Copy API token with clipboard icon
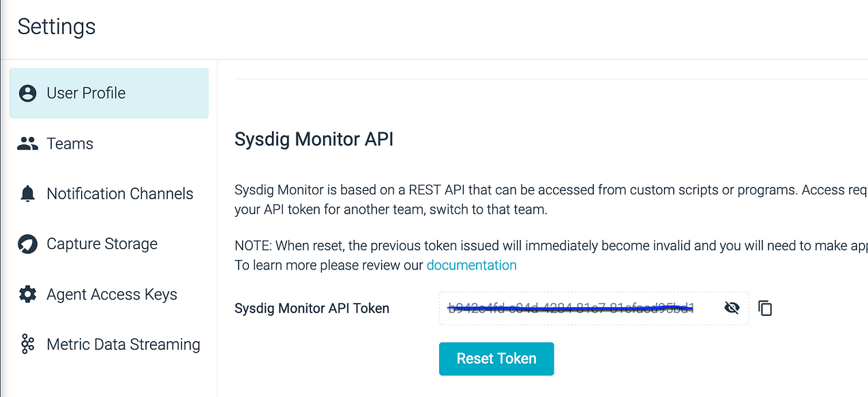 click(765, 308)
